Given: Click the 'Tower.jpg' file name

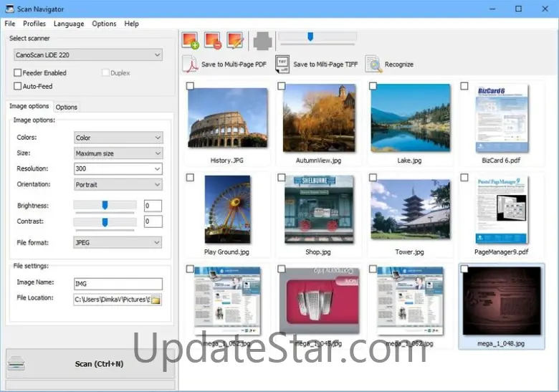Looking at the screenshot, I should click(x=409, y=252).
